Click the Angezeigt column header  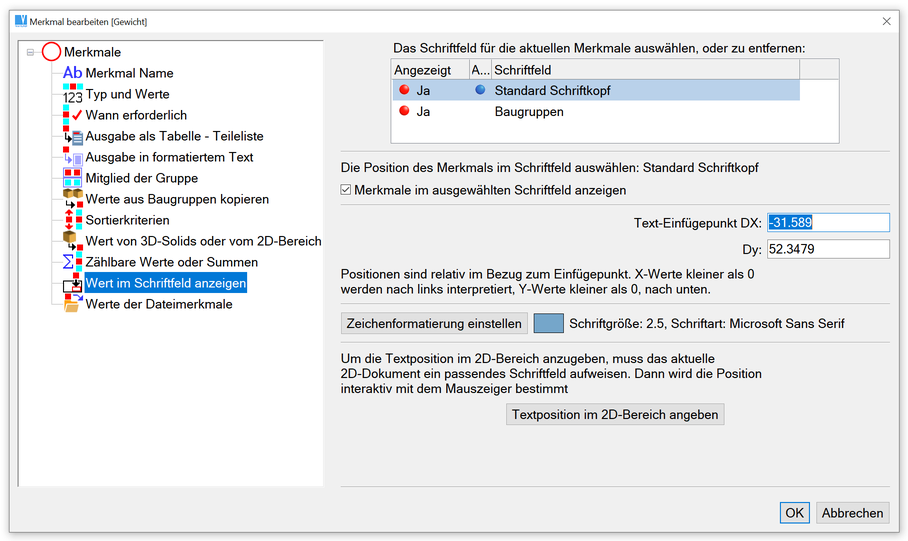coord(428,70)
